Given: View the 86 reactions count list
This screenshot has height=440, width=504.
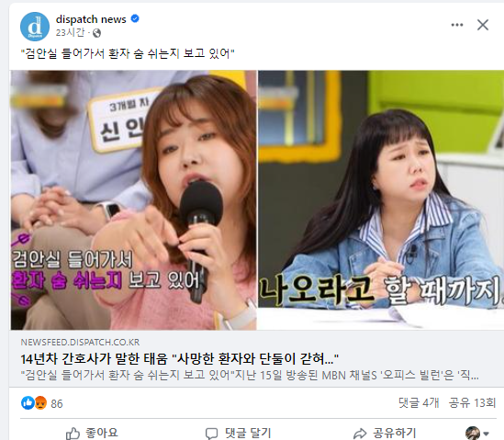Looking at the screenshot, I should (x=57, y=403).
